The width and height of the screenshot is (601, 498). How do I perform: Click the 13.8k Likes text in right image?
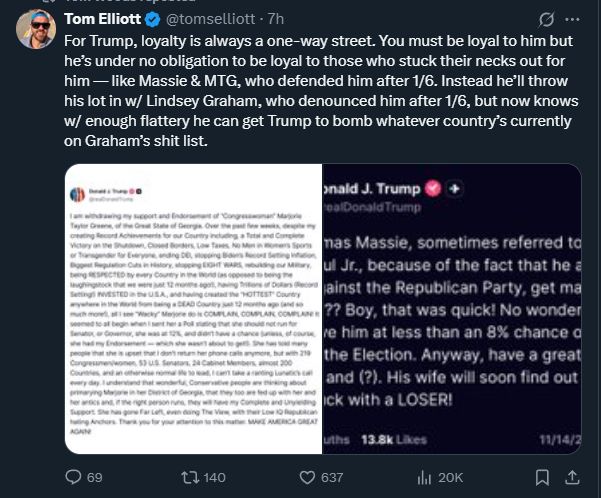(x=394, y=439)
